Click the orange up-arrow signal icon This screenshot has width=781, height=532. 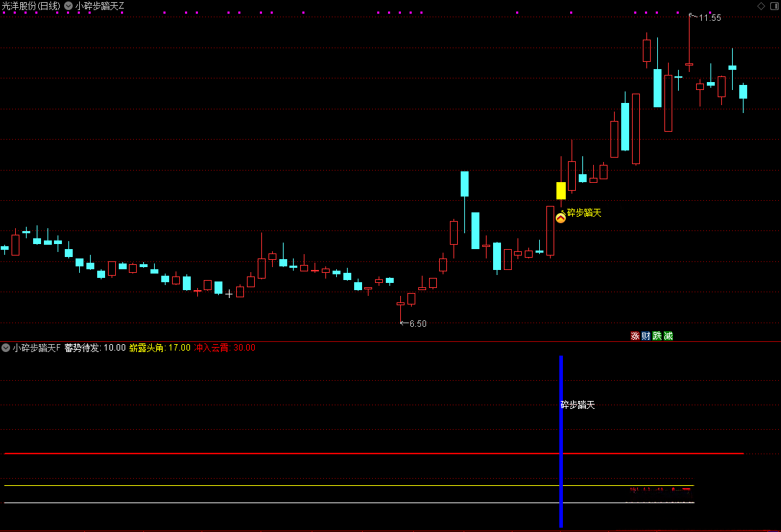point(560,217)
